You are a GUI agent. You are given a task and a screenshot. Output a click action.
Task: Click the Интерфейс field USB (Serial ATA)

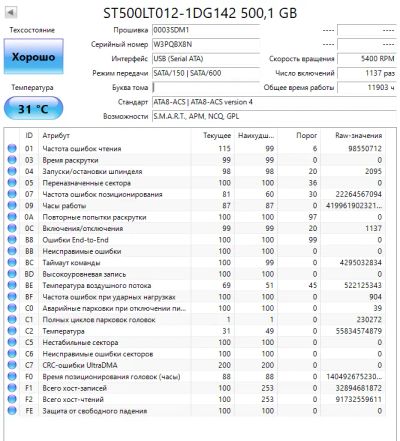(206, 59)
